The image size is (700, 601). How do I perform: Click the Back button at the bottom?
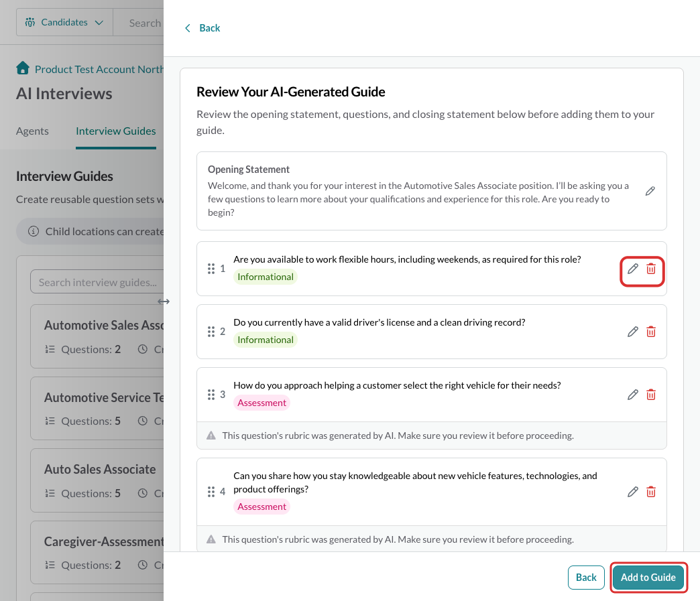586,578
